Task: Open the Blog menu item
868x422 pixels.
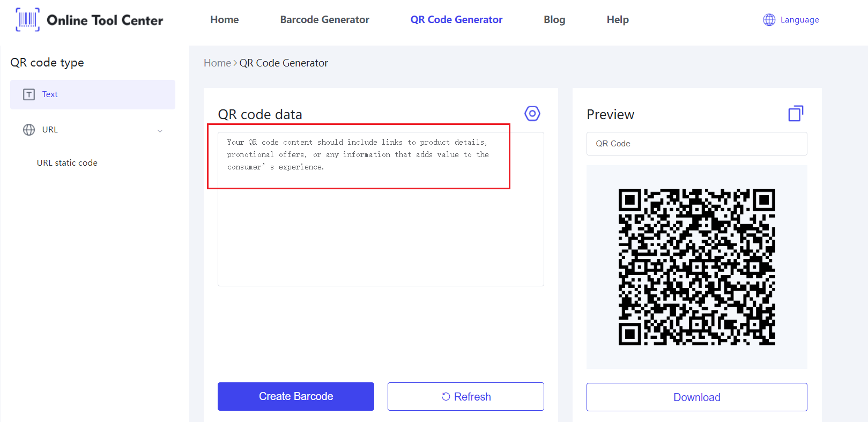Action: (554, 20)
